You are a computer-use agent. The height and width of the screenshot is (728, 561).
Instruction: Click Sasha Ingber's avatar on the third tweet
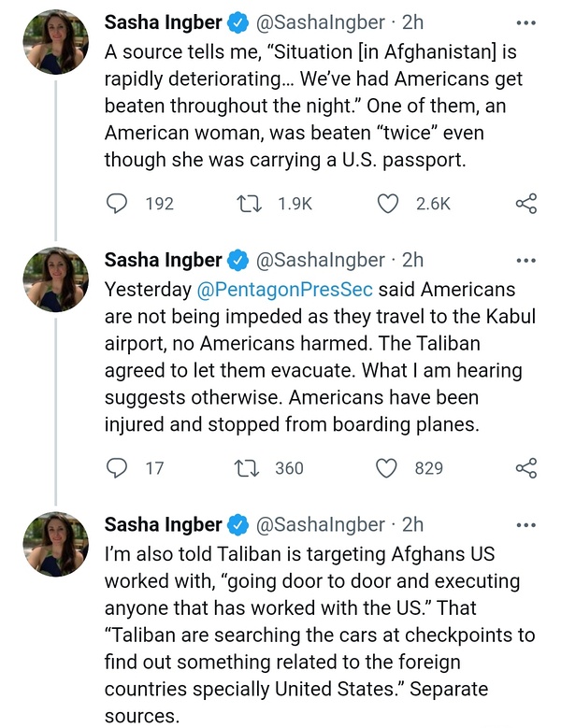(x=56, y=544)
